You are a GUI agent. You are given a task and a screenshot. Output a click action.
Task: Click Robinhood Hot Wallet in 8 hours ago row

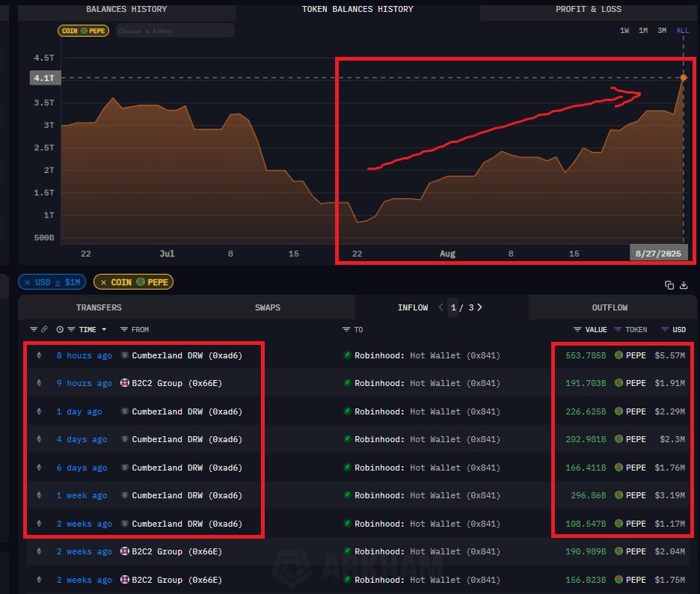[427, 355]
